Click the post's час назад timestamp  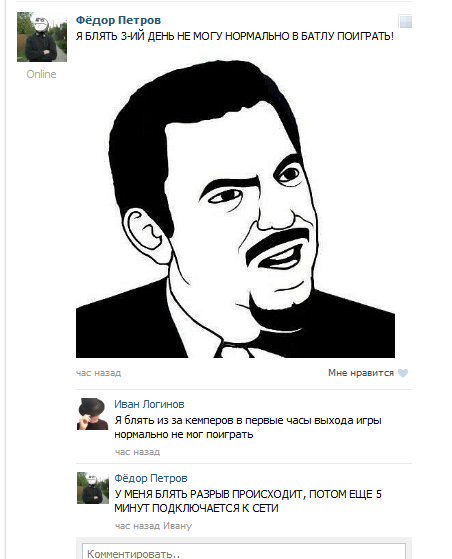98,373
